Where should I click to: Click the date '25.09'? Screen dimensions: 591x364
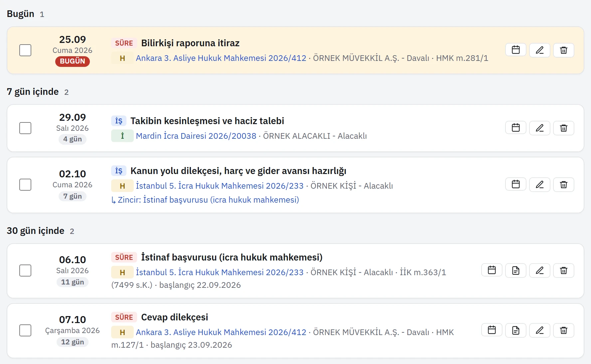click(x=73, y=40)
